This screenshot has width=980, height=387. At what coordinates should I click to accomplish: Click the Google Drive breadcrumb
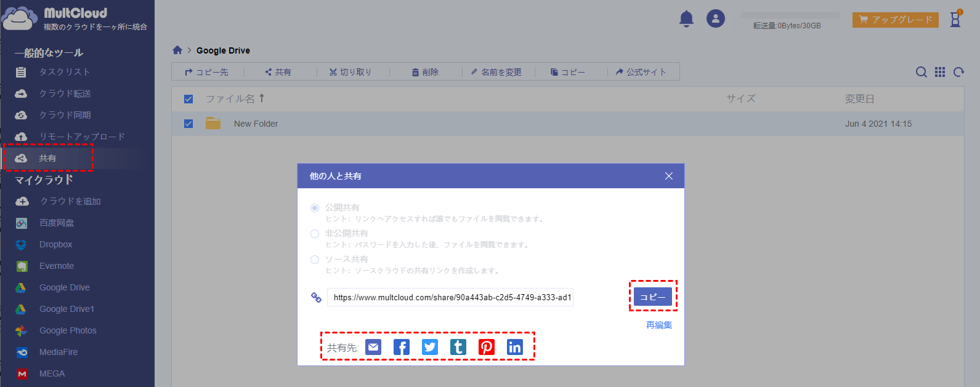223,50
